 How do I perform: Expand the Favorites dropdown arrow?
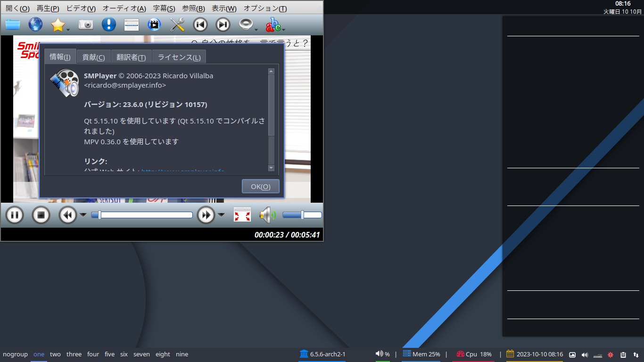coord(68,30)
